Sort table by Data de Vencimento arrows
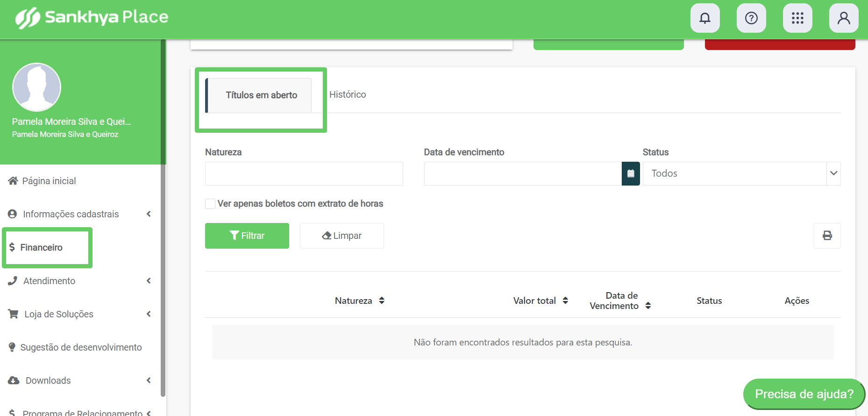This screenshot has height=416, width=868. 648,306
